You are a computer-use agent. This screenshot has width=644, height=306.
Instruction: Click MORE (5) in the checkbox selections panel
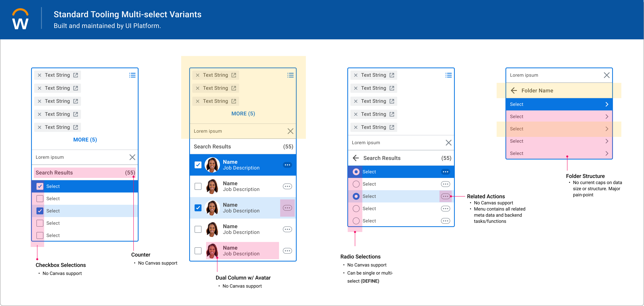pos(85,139)
